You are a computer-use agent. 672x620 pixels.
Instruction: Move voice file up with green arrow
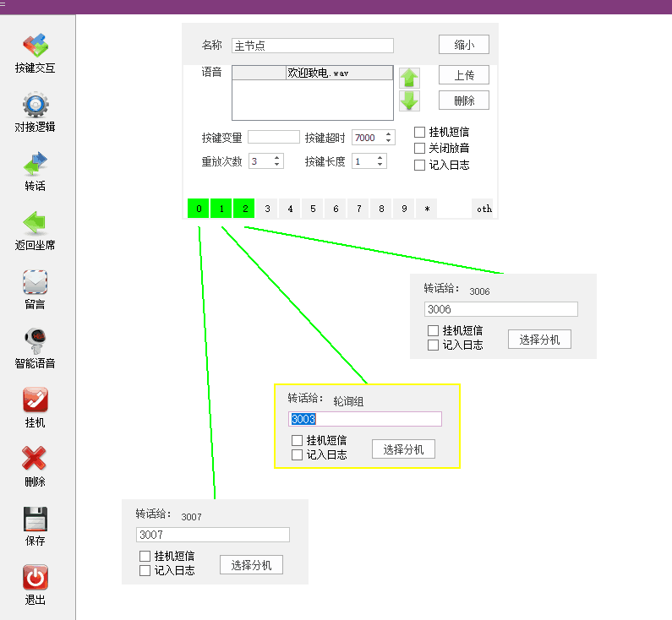tap(409, 78)
